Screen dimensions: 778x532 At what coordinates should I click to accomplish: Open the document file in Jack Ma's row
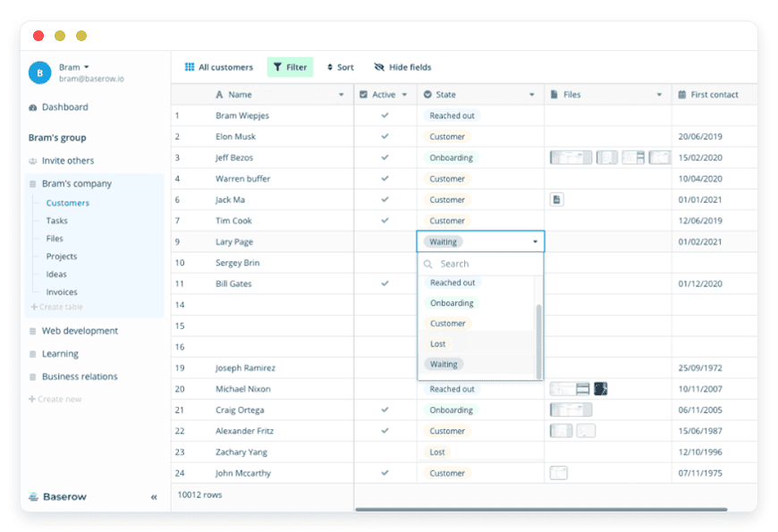[x=557, y=199]
